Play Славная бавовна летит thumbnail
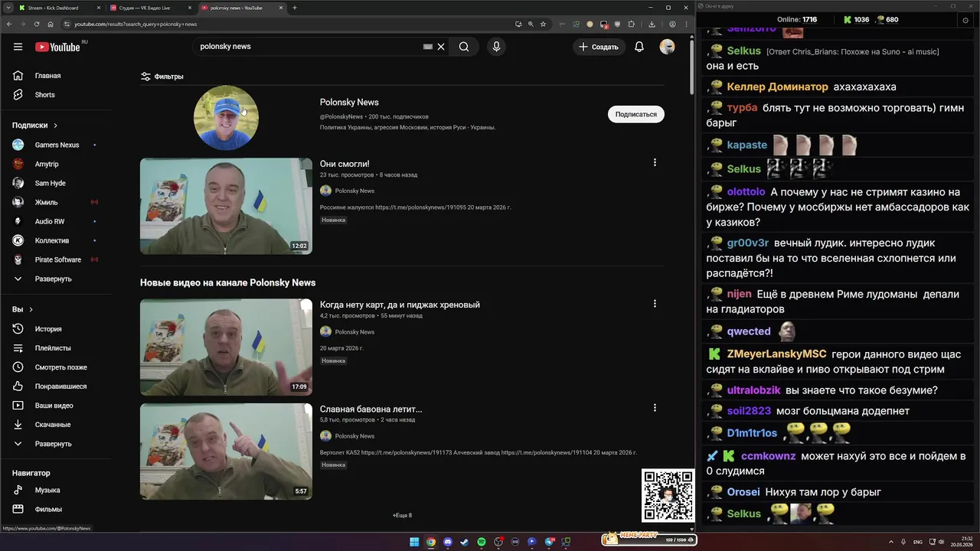Viewport: 980px width, 551px height. [x=226, y=452]
